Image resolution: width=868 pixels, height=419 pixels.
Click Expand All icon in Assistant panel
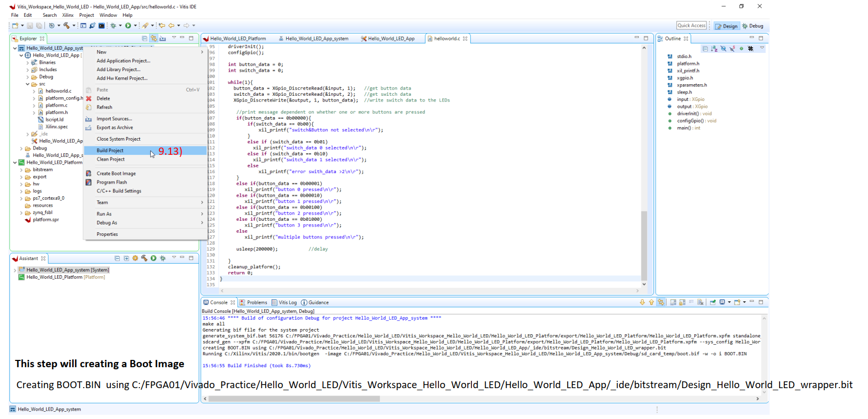point(126,258)
